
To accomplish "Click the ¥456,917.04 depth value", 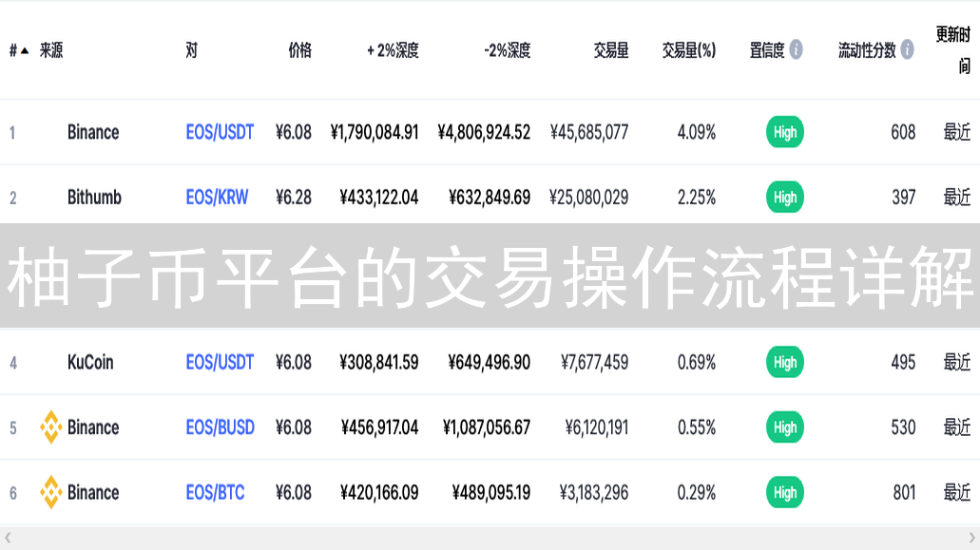I will click(x=379, y=427).
